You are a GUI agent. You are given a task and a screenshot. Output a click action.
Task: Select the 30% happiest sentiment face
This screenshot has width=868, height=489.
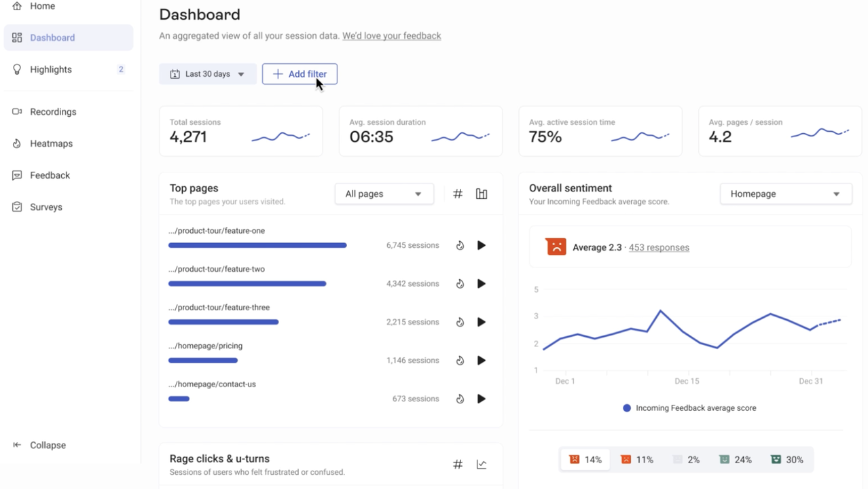pos(786,460)
